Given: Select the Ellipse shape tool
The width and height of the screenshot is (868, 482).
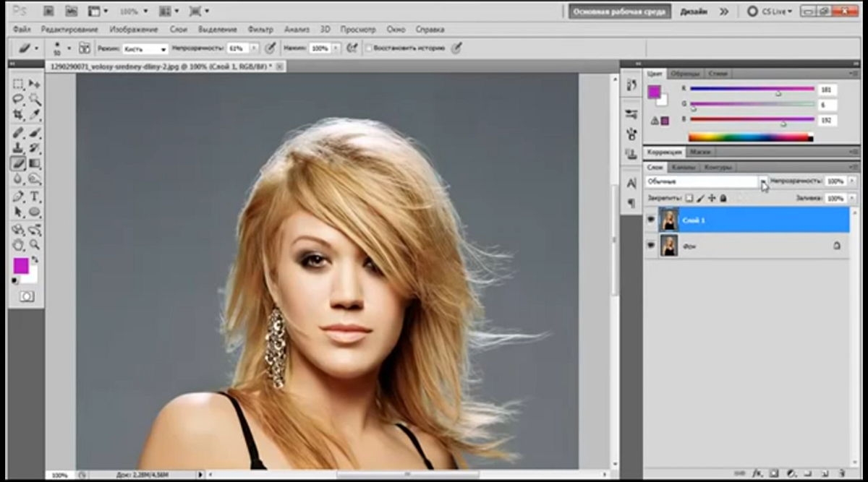Looking at the screenshot, I should point(34,212).
